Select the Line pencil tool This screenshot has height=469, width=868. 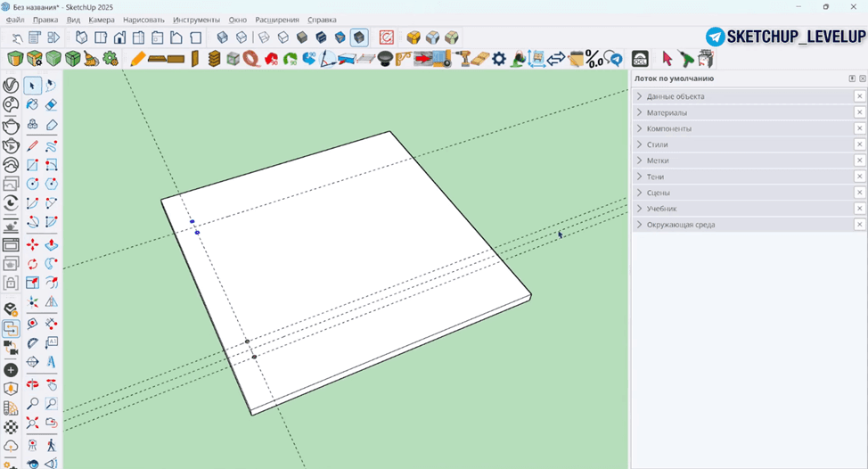click(x=32, y=145)
